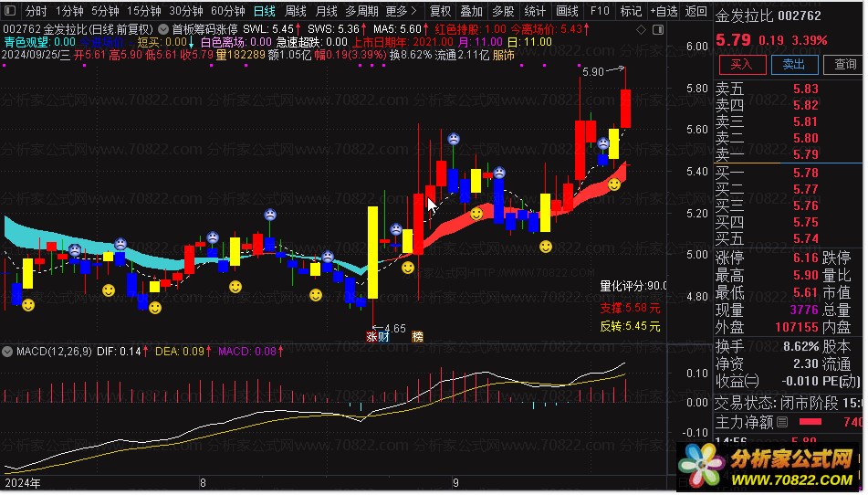Open the 多周期 multi-period view
Screen dimensions: 868x495
[x=361, y=11]
